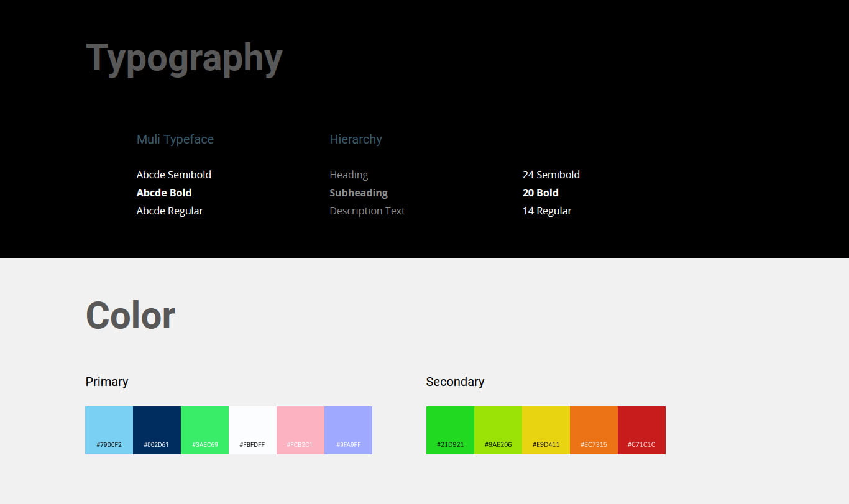Select the lime #9AE206 swatch

(498, 430)
